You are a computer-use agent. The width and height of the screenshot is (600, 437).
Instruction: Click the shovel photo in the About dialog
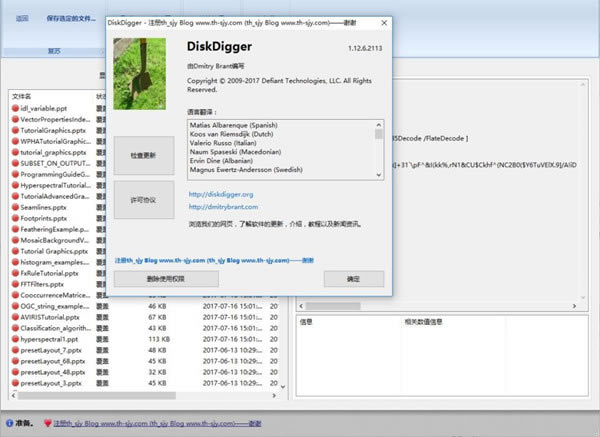click(140, 73)
